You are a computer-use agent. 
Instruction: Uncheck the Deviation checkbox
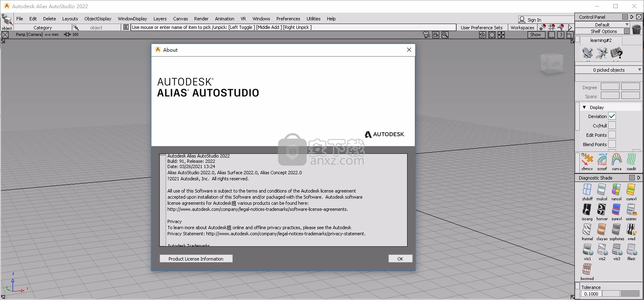coord(612,116)
